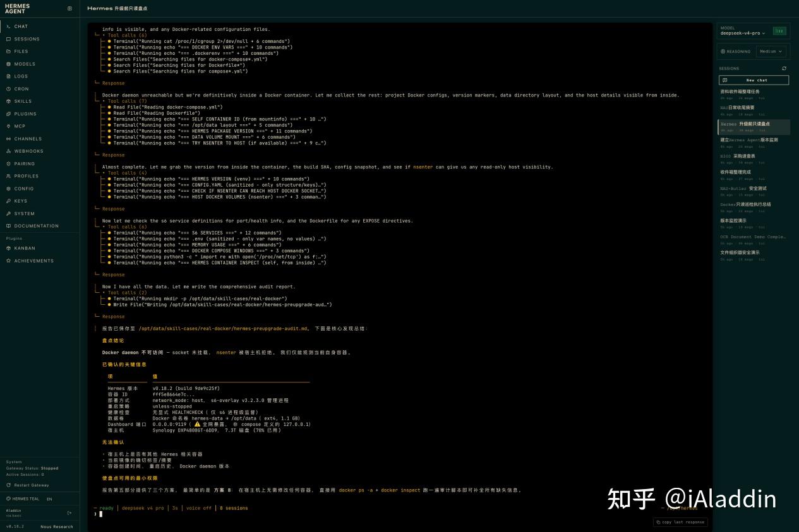Open the Models chip icon

pos(8,64)
